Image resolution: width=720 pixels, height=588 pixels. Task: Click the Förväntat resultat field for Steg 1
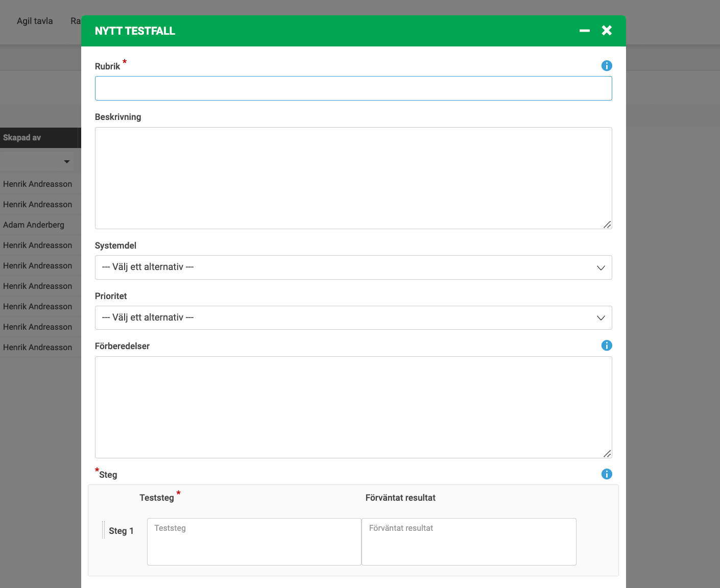[x=468, y=542]
